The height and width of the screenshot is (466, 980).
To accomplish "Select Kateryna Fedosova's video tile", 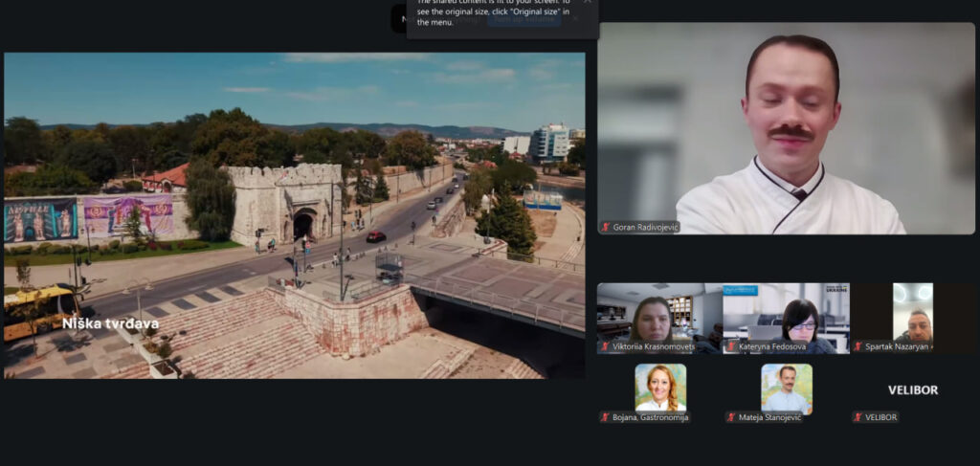I will tap(785, 314).
